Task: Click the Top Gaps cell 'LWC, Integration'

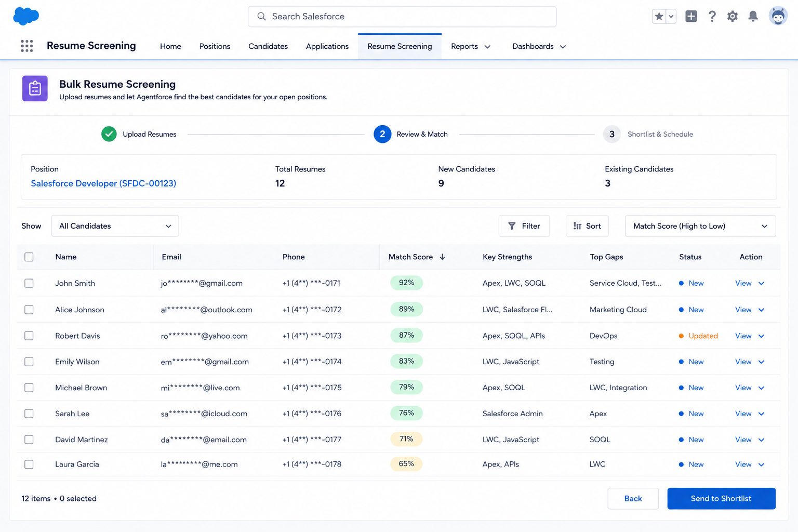Action: [x=618, y=388]
